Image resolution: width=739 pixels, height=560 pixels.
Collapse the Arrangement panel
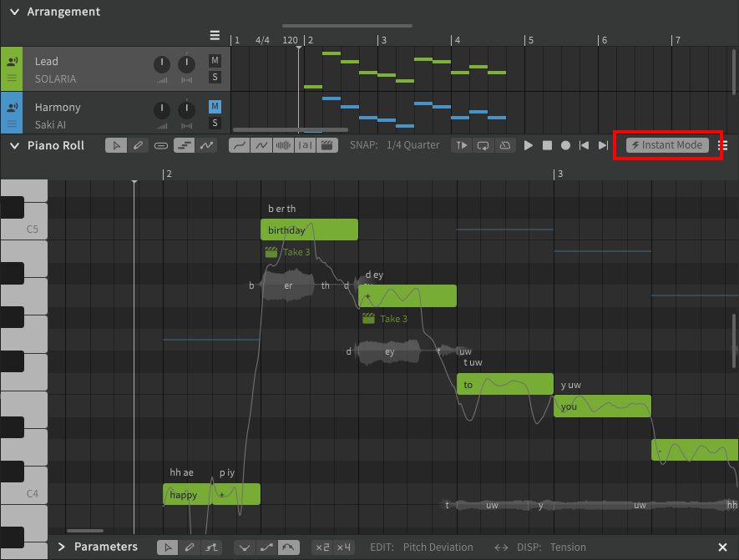[x=13, y=12]
